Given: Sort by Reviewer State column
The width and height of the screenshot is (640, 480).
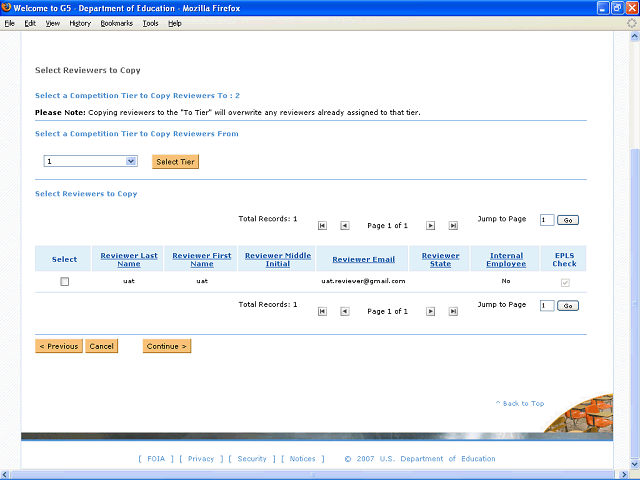Looking at the screenshot, I should pos(440,260).
